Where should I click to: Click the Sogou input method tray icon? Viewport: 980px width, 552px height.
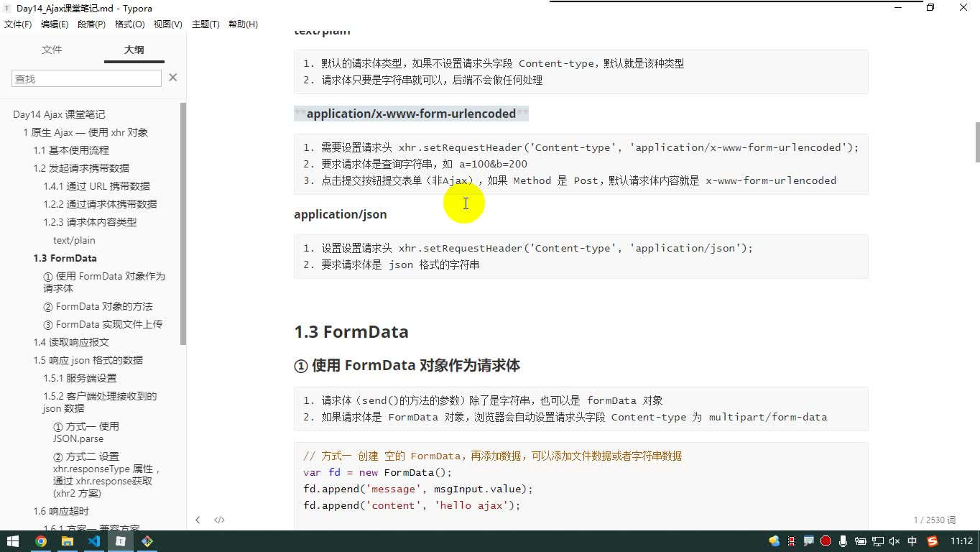[x=933, y=541]
